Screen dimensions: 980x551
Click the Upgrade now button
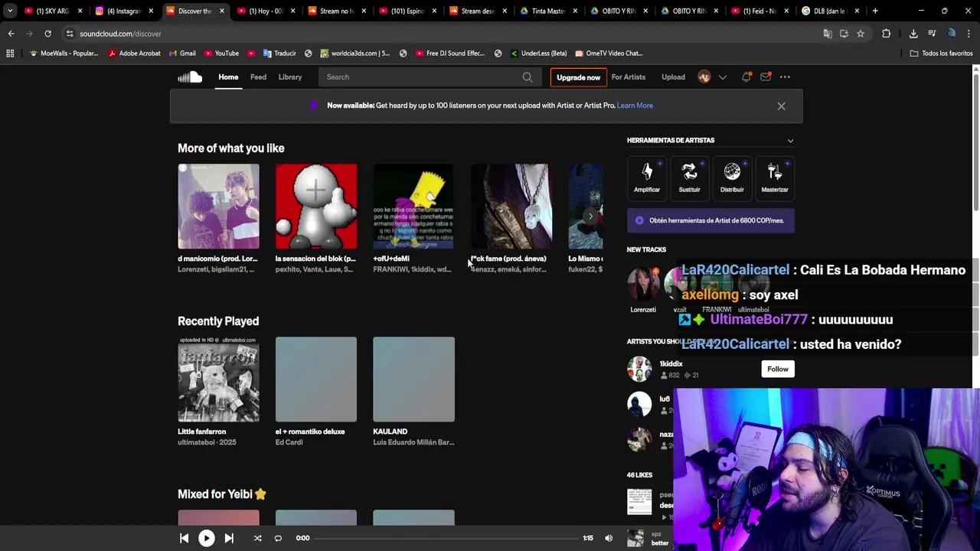(578, 77)
